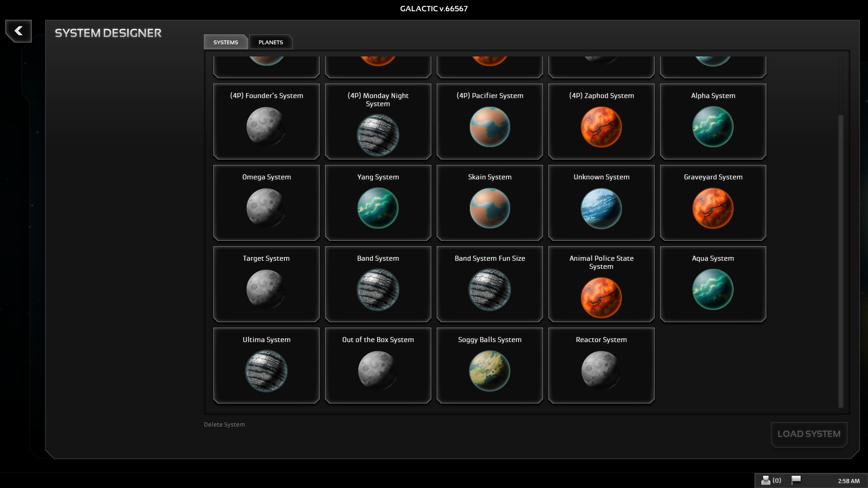
Task: Click the vertical scrollbar of the systems list
Action: (840, 260)
